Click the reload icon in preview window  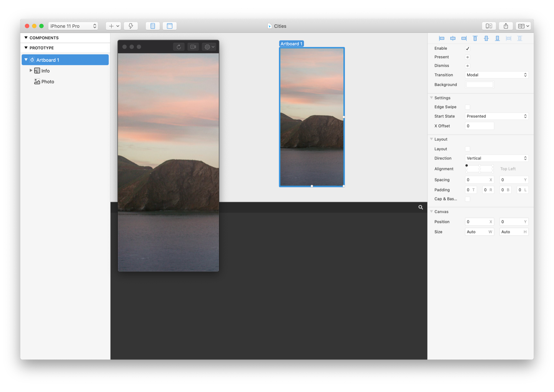(x=179, y=47)
